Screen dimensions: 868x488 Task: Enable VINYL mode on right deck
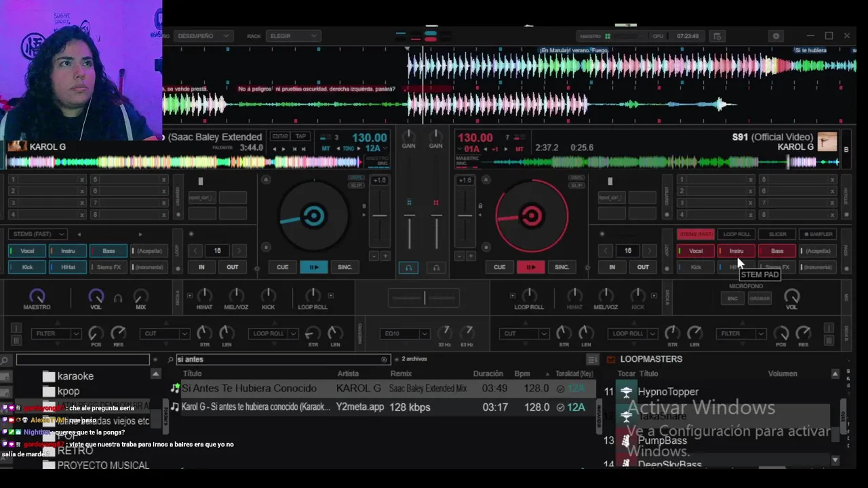pyautogui.click(x=576, y=178)
